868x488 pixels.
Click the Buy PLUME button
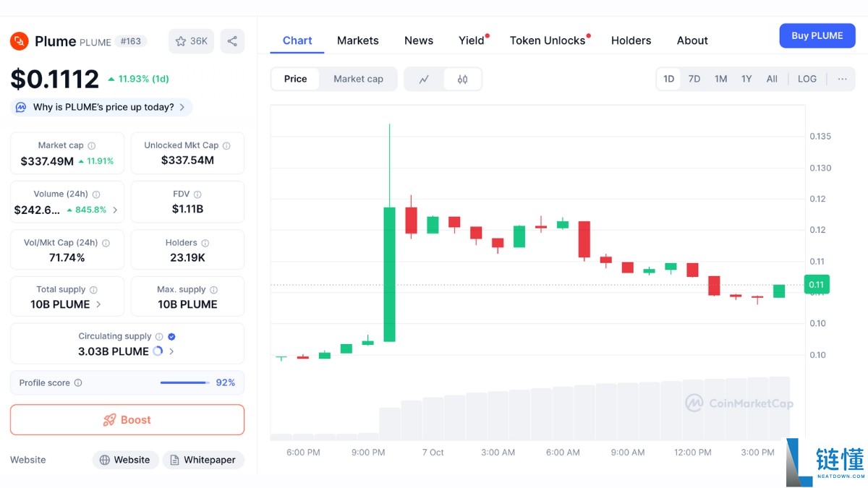817,35
